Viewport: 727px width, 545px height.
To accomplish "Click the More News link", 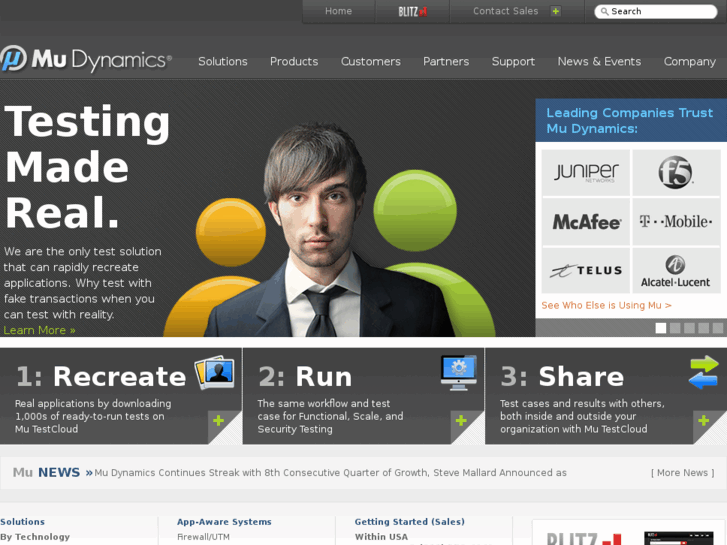I will click(682, 473).
